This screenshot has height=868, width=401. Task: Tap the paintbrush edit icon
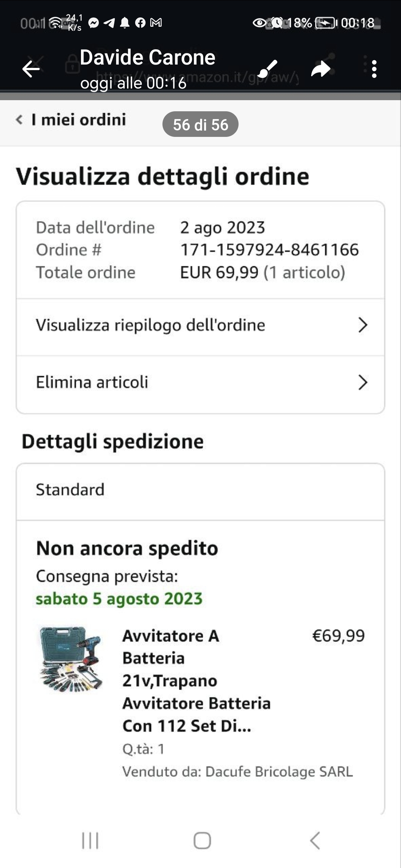pos(267,69)
